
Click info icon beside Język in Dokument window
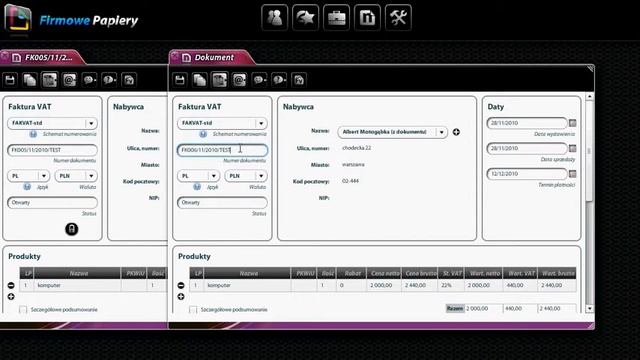197,187
